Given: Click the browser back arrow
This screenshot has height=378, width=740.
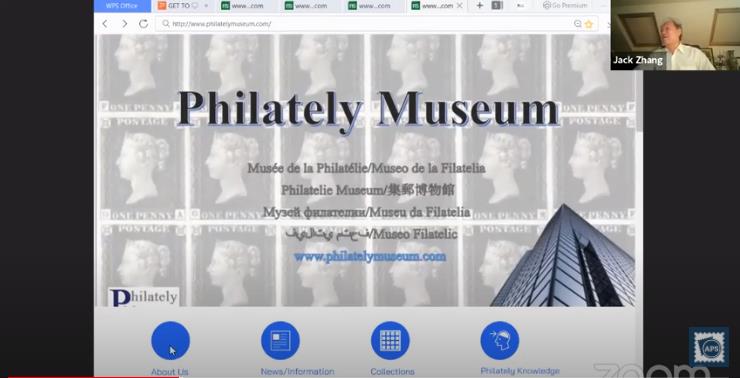Looking at the screenshot, I should tap(105, 24).
